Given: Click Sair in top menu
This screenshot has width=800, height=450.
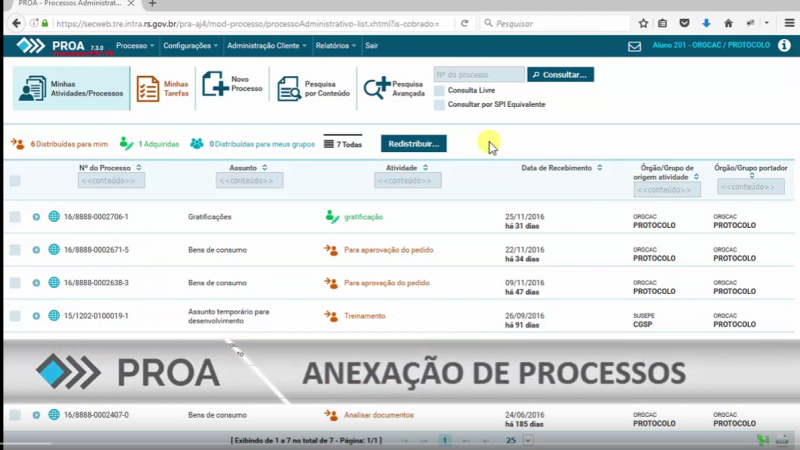Looking at the screenshot, I should tap(371, 46).
